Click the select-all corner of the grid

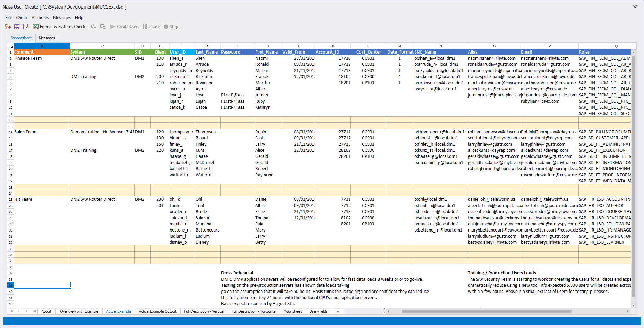11,46
